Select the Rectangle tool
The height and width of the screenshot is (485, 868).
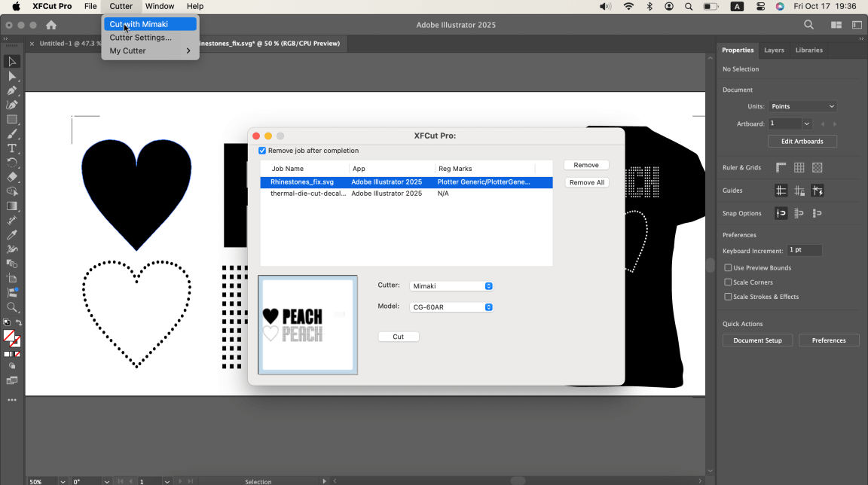click(11, 120)
